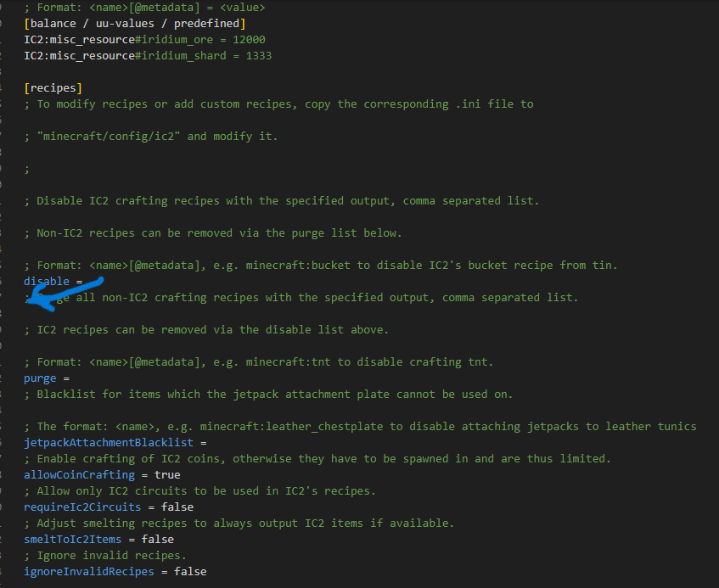Click the smeltToIc2Items key name
This screenshot has height=588, width=719.
(72, 540)
